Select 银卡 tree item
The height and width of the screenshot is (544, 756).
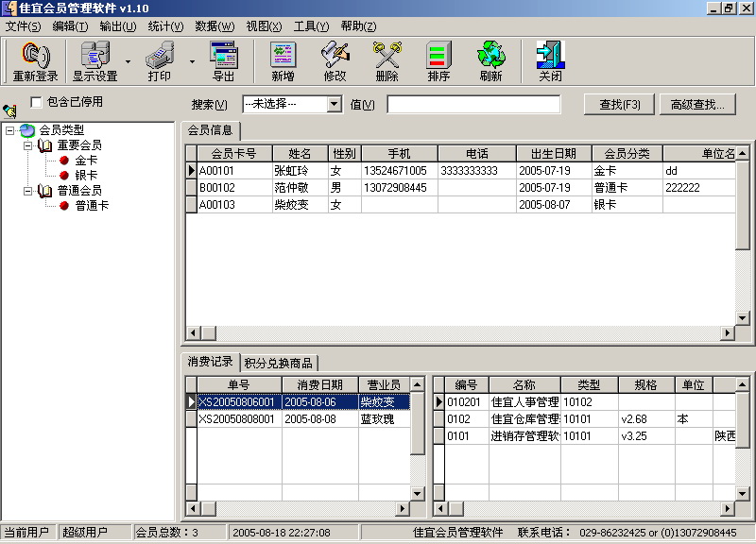(x=86, y=176)
